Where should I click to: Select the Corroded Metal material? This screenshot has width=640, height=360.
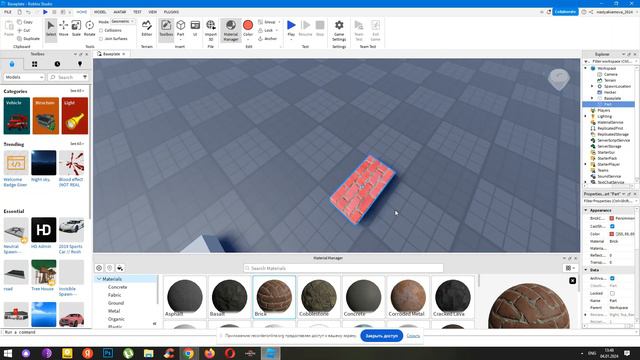pos(408,297)
